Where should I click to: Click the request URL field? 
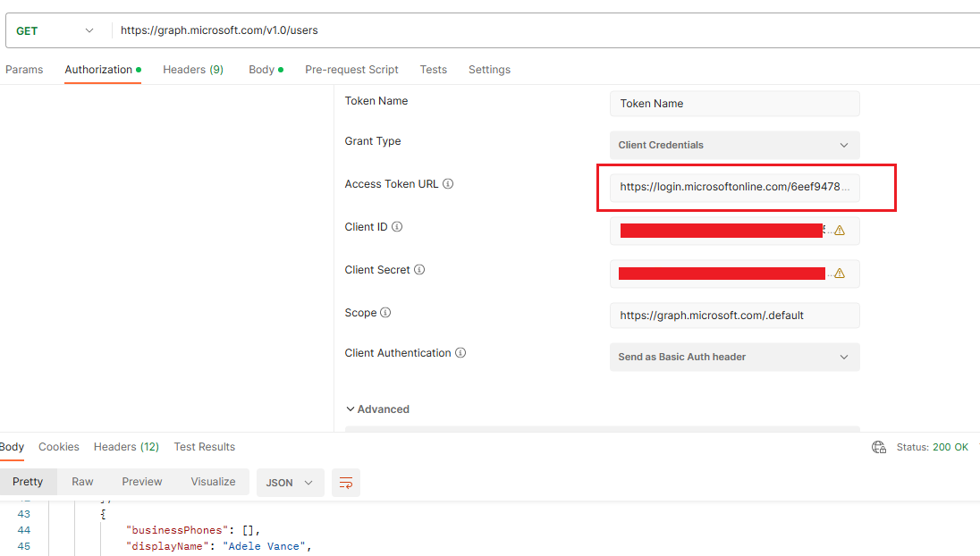pos(544,30)
